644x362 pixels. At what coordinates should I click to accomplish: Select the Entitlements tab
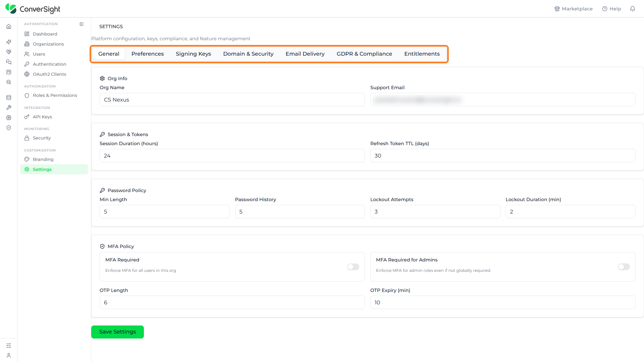point(422,54)
